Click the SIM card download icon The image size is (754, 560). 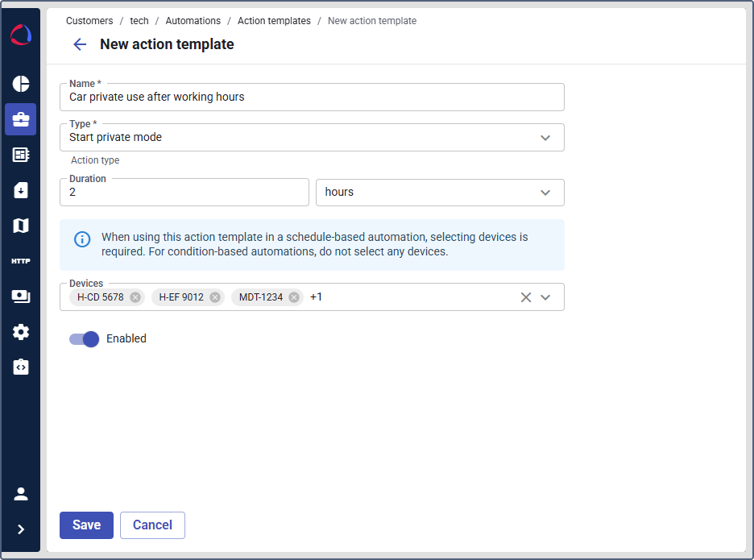pos(20,190)
